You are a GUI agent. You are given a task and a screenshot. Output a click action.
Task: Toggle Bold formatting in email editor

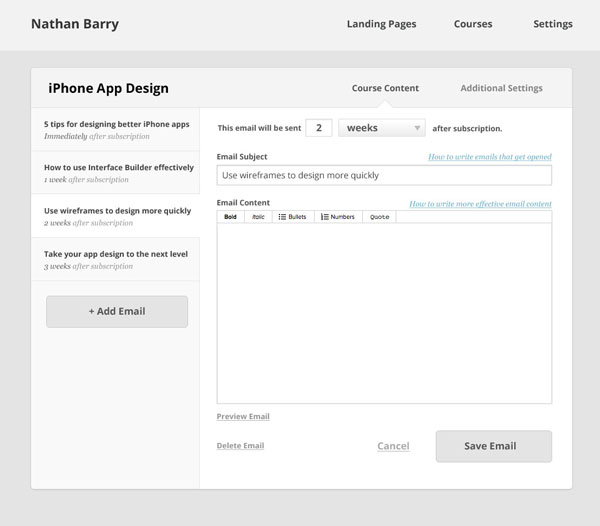click(x=231, y=216)
